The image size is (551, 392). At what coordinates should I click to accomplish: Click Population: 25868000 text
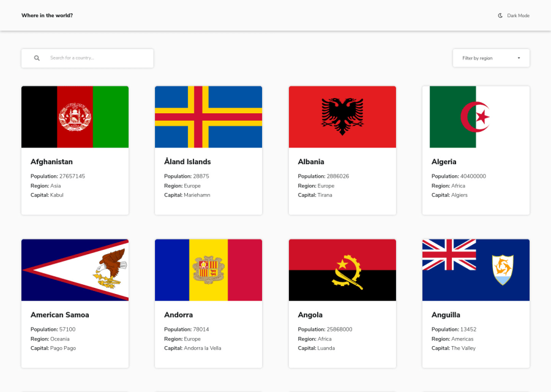tap(325, 330)
